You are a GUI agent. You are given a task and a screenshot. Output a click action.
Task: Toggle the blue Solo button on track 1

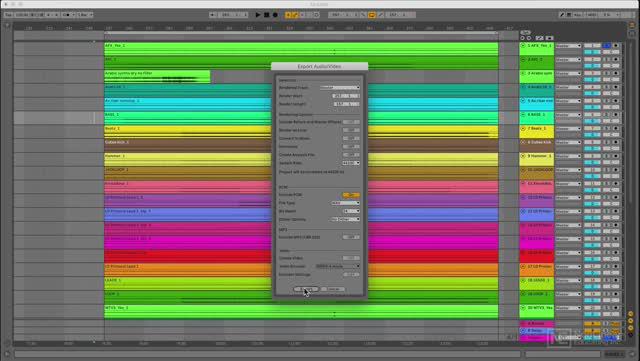click(607, 46)
